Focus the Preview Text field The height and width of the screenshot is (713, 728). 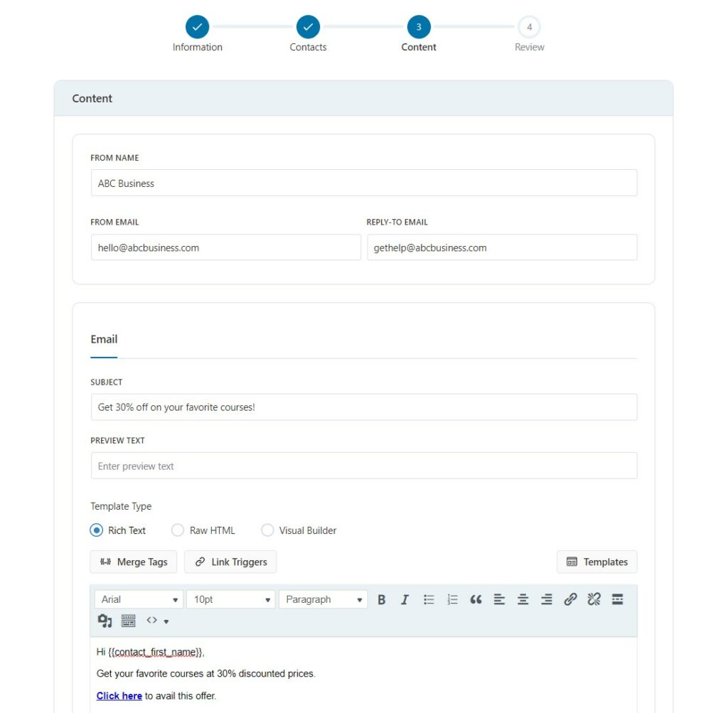point(364,466)
